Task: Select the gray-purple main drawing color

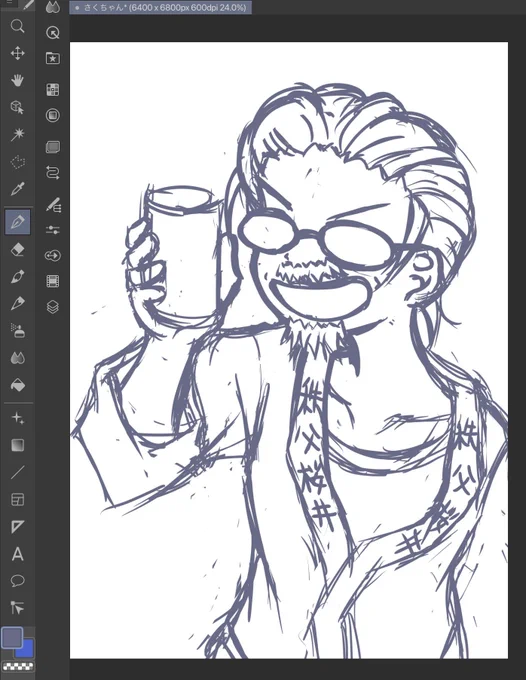Action: [11, 637]
